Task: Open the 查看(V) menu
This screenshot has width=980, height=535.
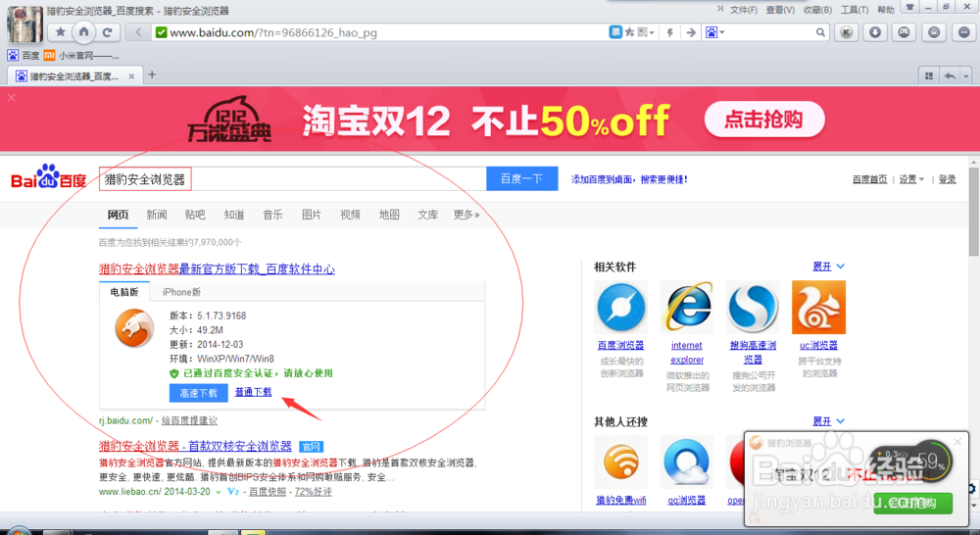Action: point(780,10)
